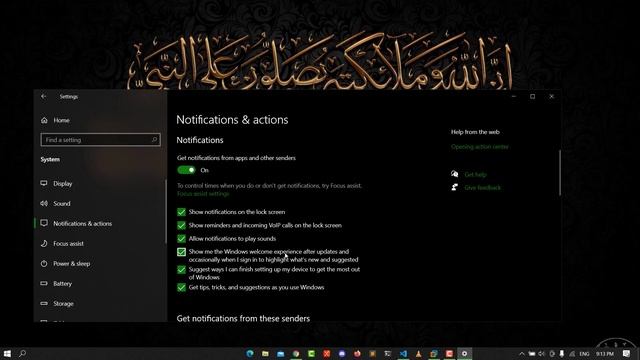Open File Explorer from taskbar

(265, 353)
